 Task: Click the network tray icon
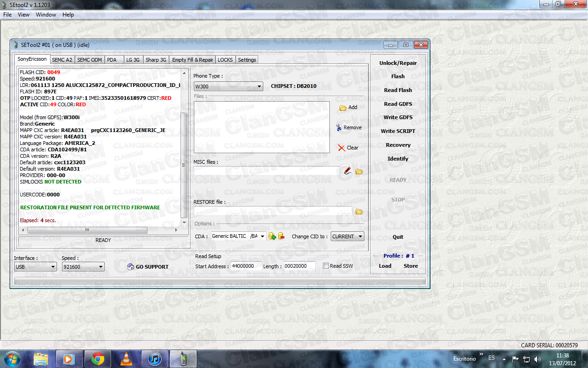tap(527, 359)
